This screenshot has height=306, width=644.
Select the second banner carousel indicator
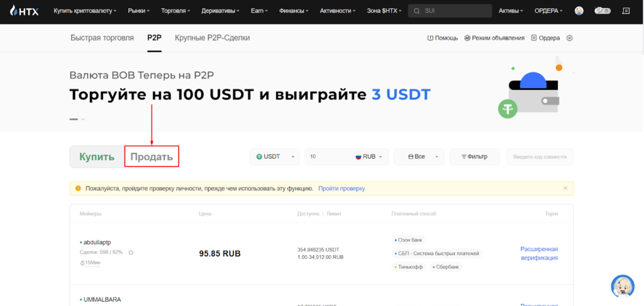83,118
